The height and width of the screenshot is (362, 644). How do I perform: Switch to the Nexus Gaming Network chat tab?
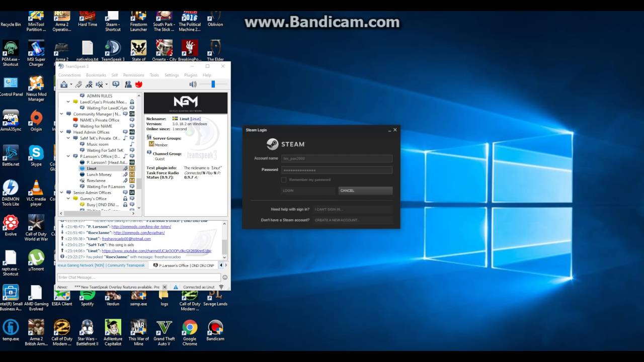coord(102,265)
